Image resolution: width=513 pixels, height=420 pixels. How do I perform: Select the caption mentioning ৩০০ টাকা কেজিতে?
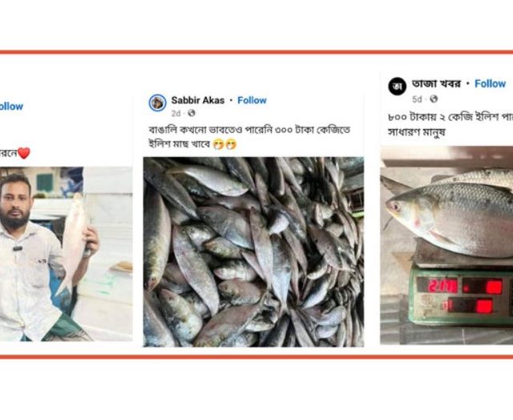pyautogui.click(x=249, y=137)
